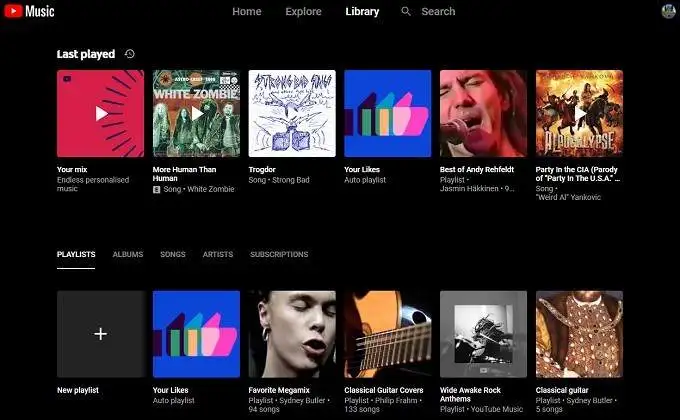Open Favorite Megamix playlist cover
The height and width of the screenshot is (420, 680).
click(292, 334)
